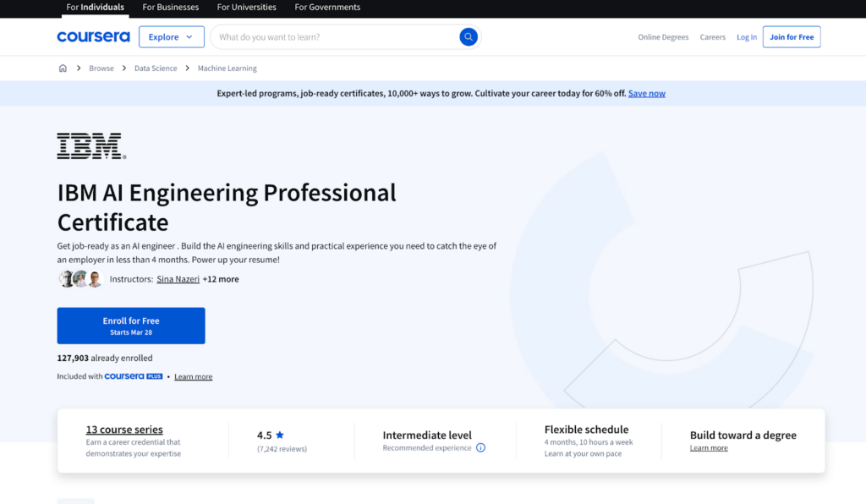The height and width of the screenshot is (504, 866).
Task: Open Learn more next to Coursera Plus
Action: point(194,376)
